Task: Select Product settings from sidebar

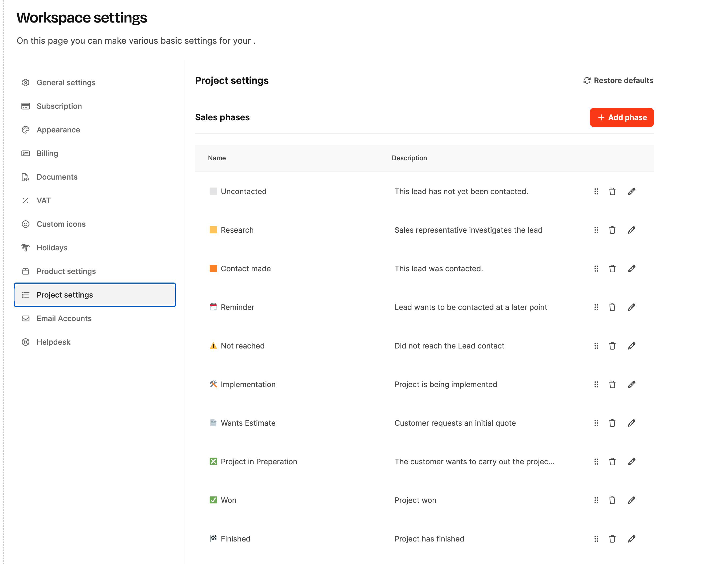Action: 66,271
